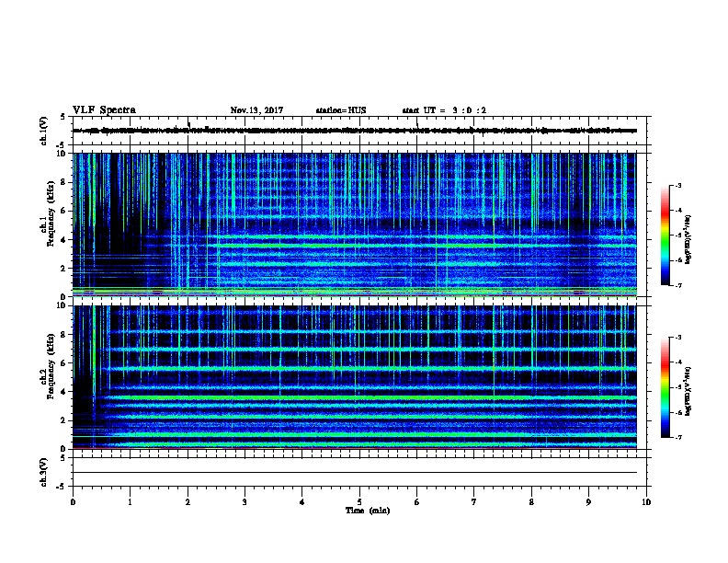
Task: Click the flat ch.3 voltage line
Action: coord(355,472)
